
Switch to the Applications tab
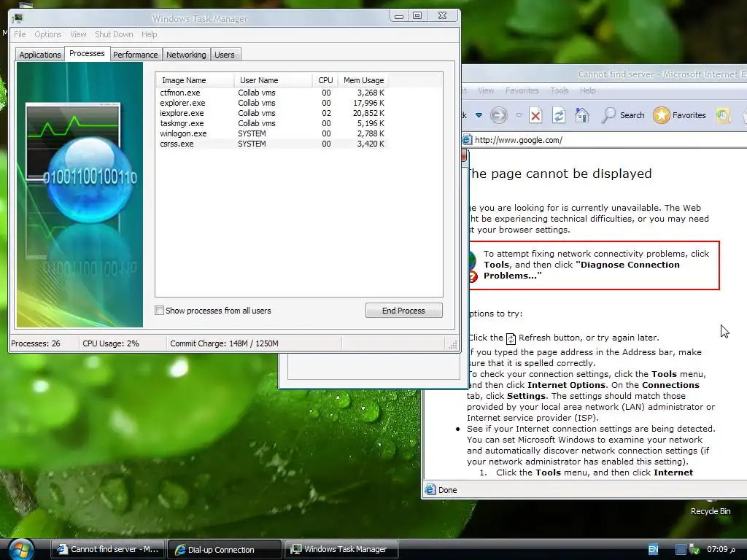(x=40, y=54)
